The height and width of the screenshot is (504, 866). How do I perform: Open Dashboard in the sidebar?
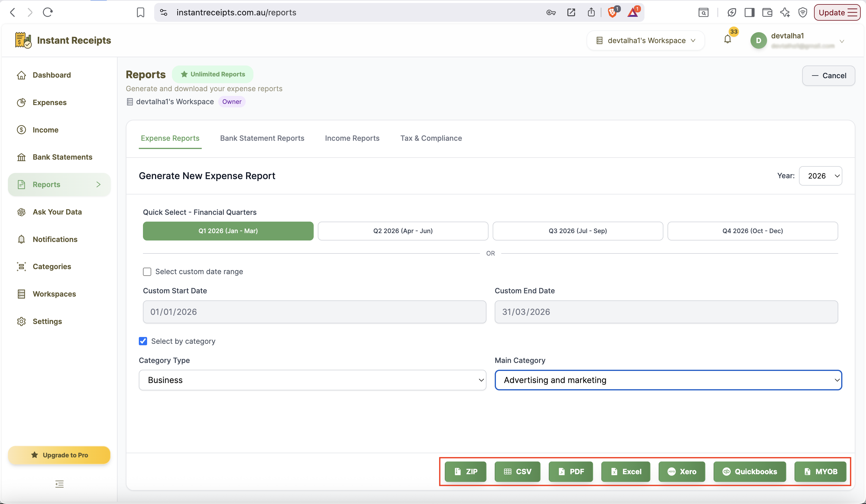[52, 75]
